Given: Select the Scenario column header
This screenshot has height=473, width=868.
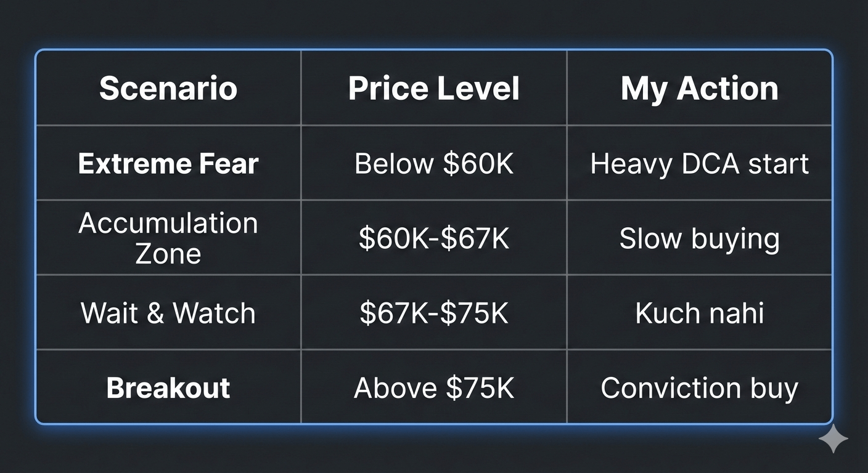Looking at the screenshot, I should click(x=168, y=88).
